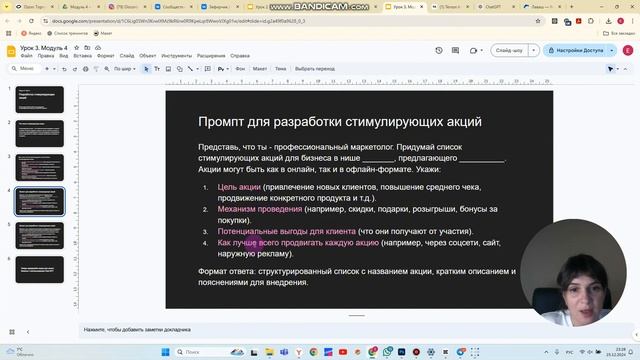This screenshot has height=360, width=640.
Task: Select the paint format tool
Action: [96, 69]
